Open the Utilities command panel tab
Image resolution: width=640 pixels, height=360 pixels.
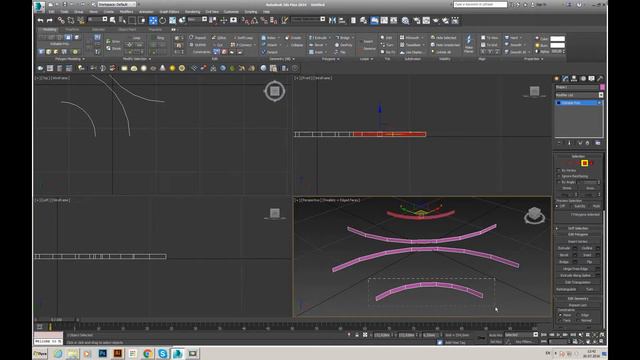600,78
